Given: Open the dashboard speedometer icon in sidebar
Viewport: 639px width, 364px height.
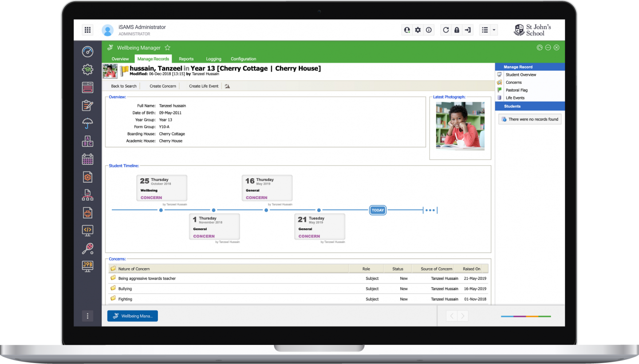Looking at the screenshot, I should 87,52.
